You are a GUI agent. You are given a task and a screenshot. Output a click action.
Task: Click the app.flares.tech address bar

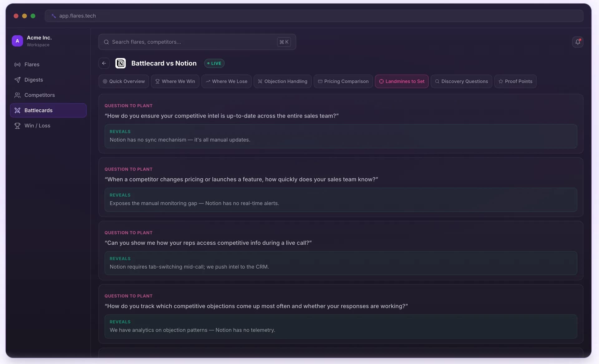pos(314,16)
